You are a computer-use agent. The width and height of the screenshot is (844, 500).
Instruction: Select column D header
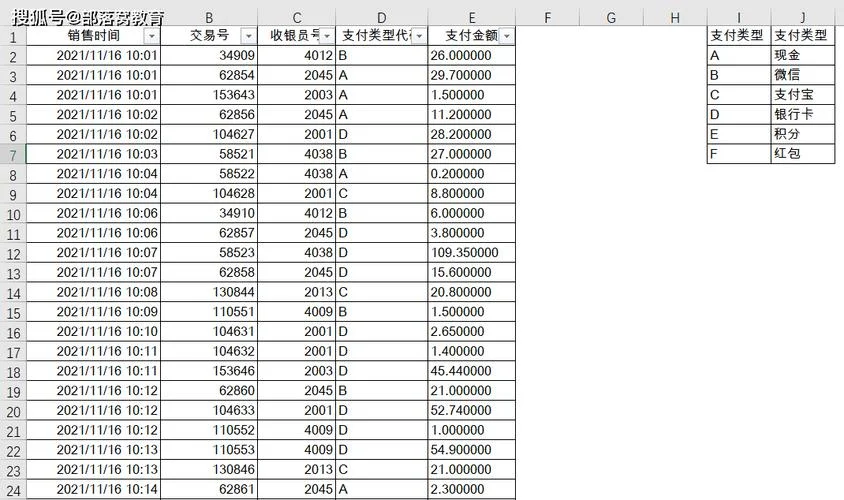382,18
